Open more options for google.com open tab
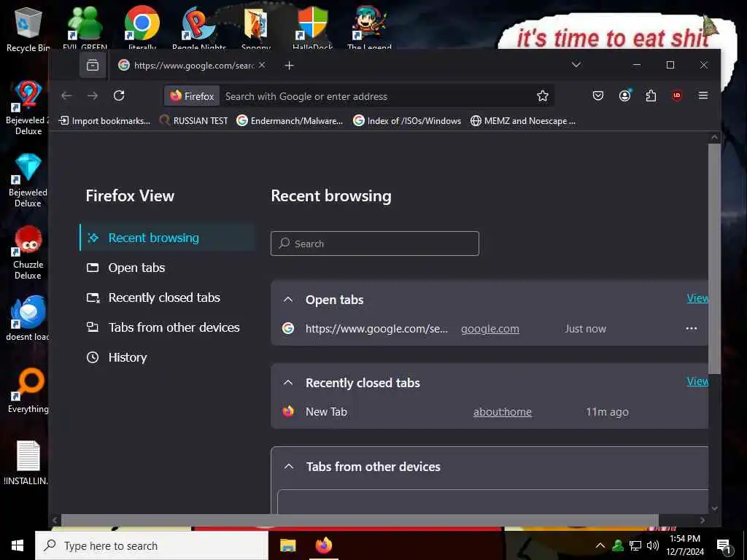Viewport: 747px width, 560px height. pyautogui.click(x=692, y=329)
